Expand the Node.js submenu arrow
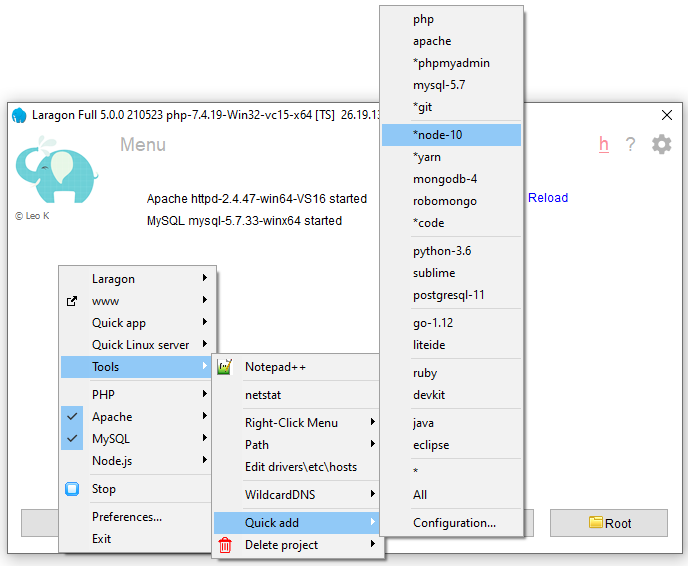 [x=204, y=459]
